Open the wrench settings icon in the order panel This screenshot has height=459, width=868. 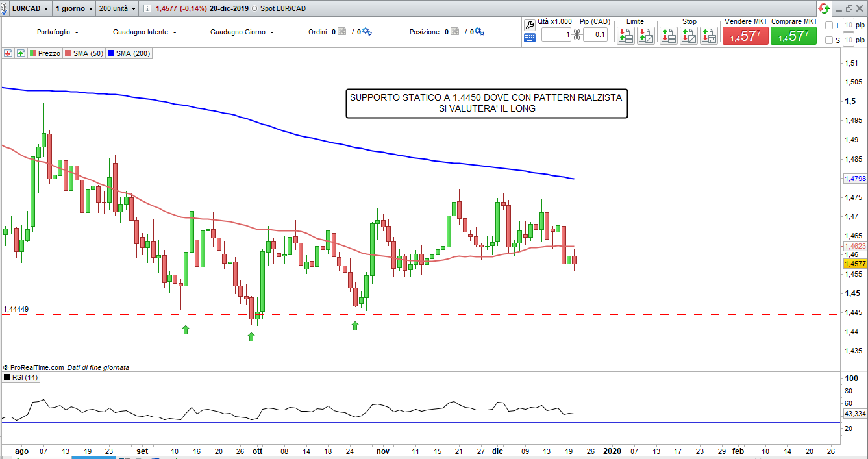pyautogui.click(x=529, y=24)
